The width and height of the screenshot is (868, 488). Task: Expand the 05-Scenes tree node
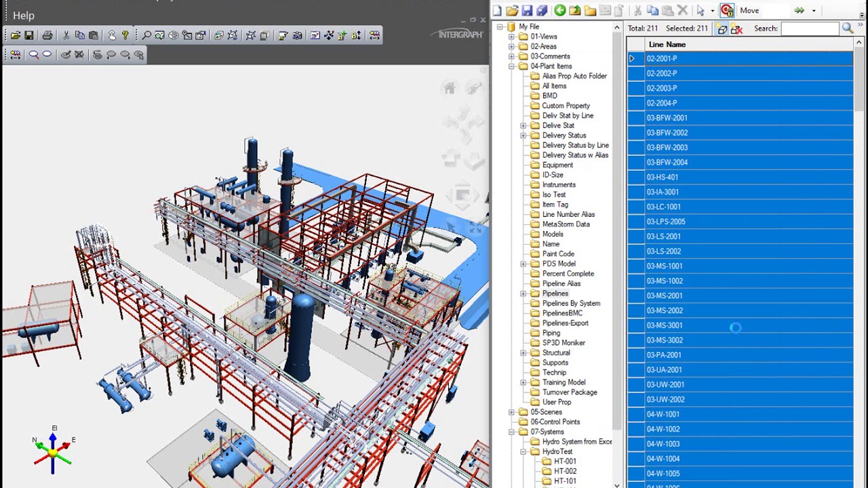click(511, 412)
